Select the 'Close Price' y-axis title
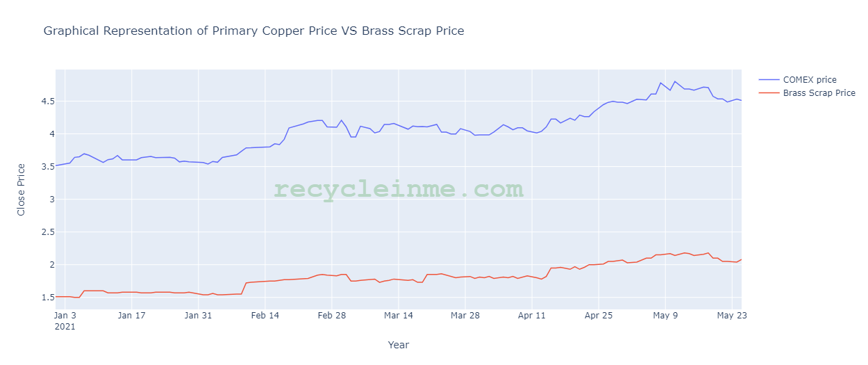 pyautogui.click(x=22, y=189)
